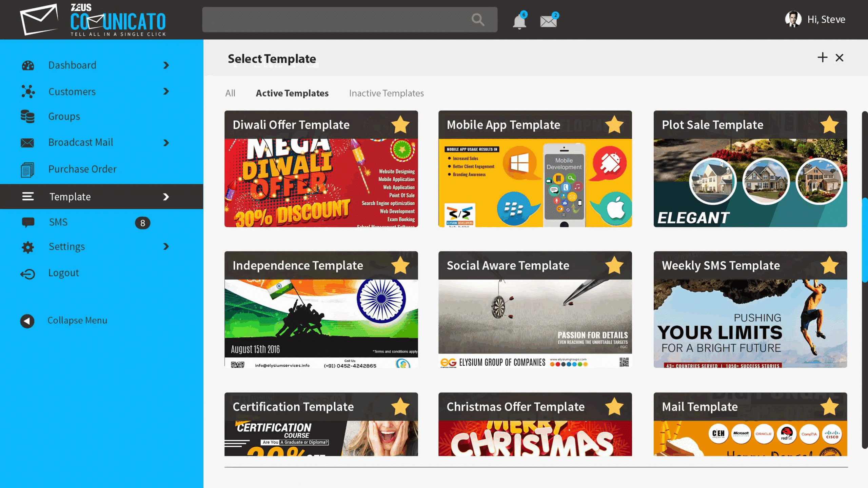The image size is (868, 488).
Task: Open the mail envelope icon in header
Action: [x=548, y=21]
